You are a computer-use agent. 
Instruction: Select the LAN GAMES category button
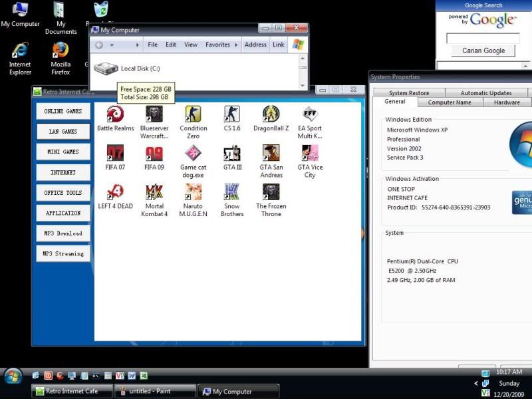63,132
